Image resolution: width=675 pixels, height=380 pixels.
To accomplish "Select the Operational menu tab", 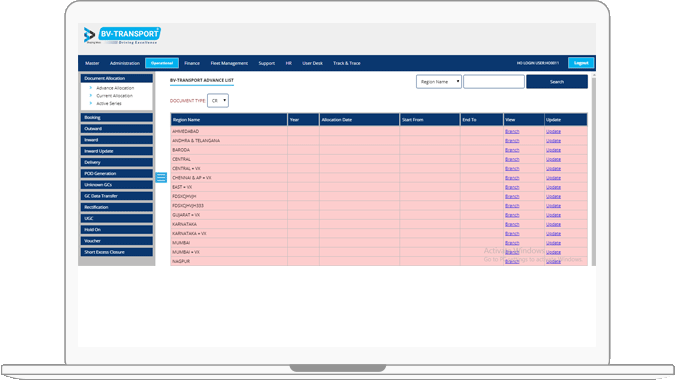I will point(162,63).
